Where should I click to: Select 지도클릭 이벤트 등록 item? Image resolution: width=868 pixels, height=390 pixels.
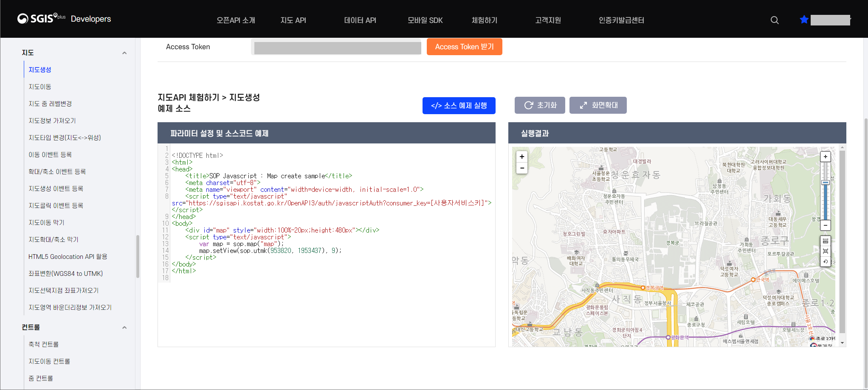click(x=56, y=205)
